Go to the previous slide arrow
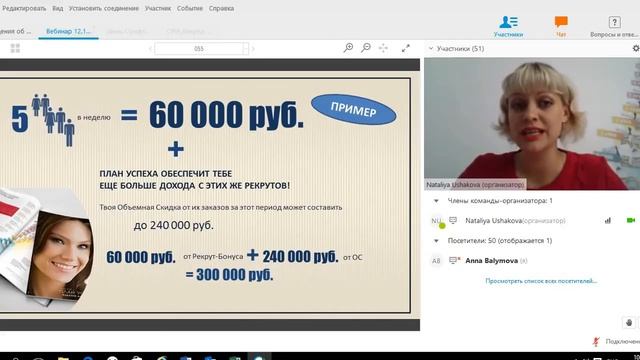Viewport: 640px width, 360px height. [x=150, y=49]
